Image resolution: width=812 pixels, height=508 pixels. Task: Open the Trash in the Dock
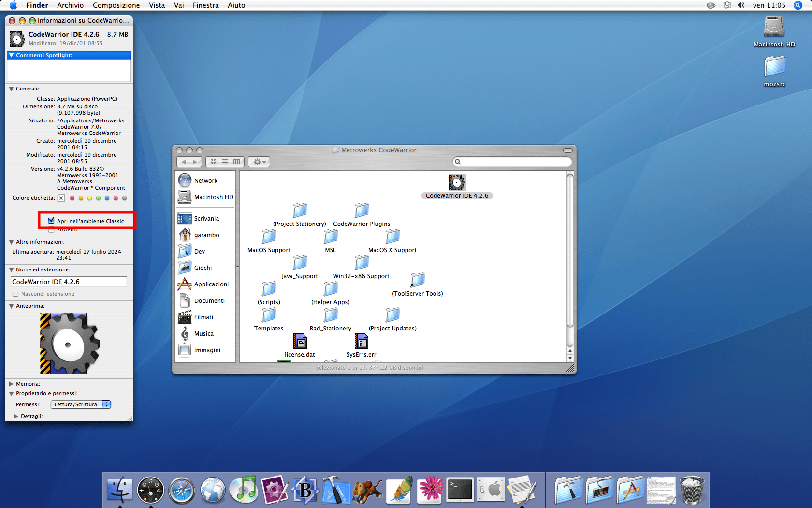point(692,491)
